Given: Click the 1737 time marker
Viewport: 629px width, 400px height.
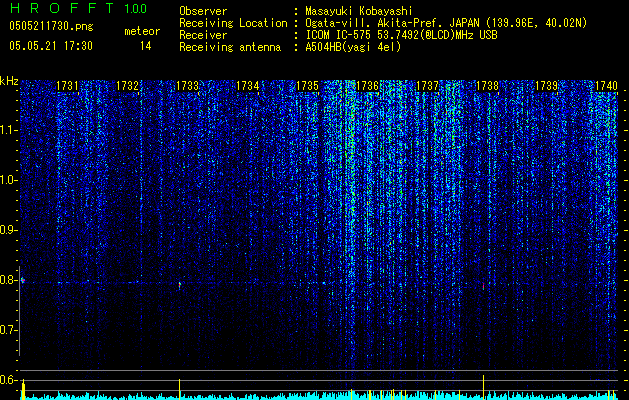Looking at the screenshot, I should (428, 86).
